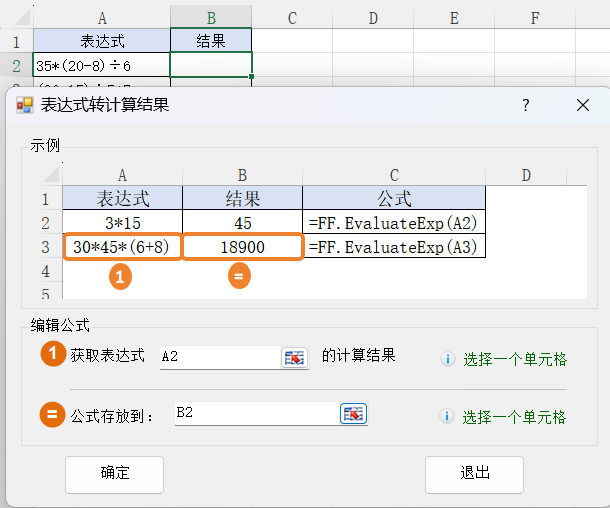The height and width of the screenshot is (508, 610).
Task: Select column F header in worksheet
Action: pos(535,18)
